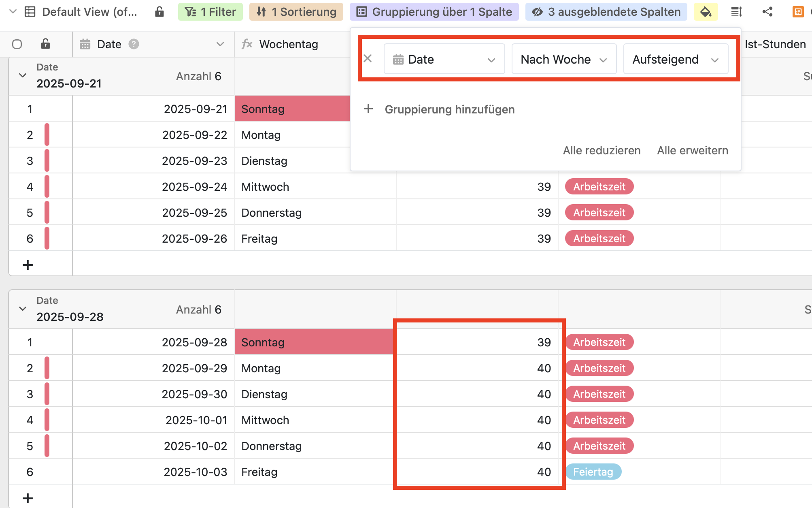The width and height of the screenshot is (812, 508).
Task: Remove the Date grouping with the X
Action: click(x=368, y=59)
